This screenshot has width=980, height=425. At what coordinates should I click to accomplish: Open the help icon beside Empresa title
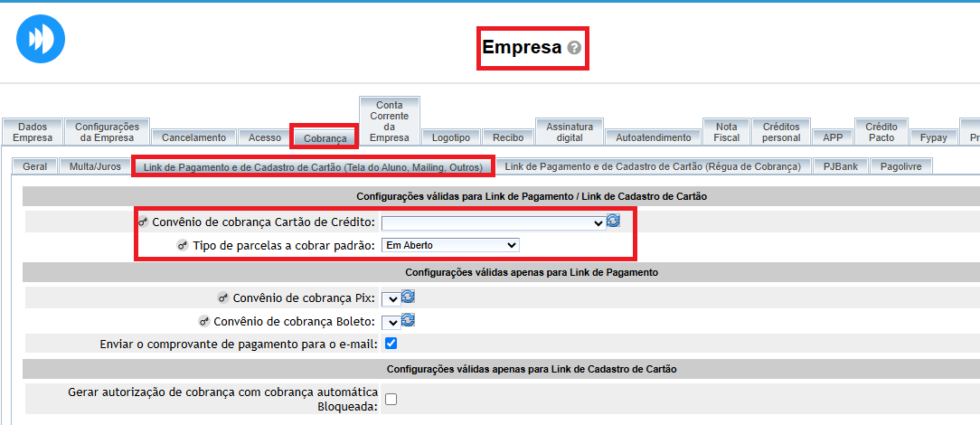pyautogui.click(x=574, y=48)
